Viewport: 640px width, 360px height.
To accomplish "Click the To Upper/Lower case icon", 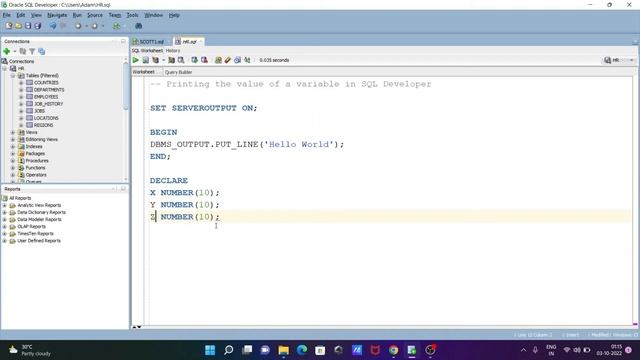I will point(247,60).
